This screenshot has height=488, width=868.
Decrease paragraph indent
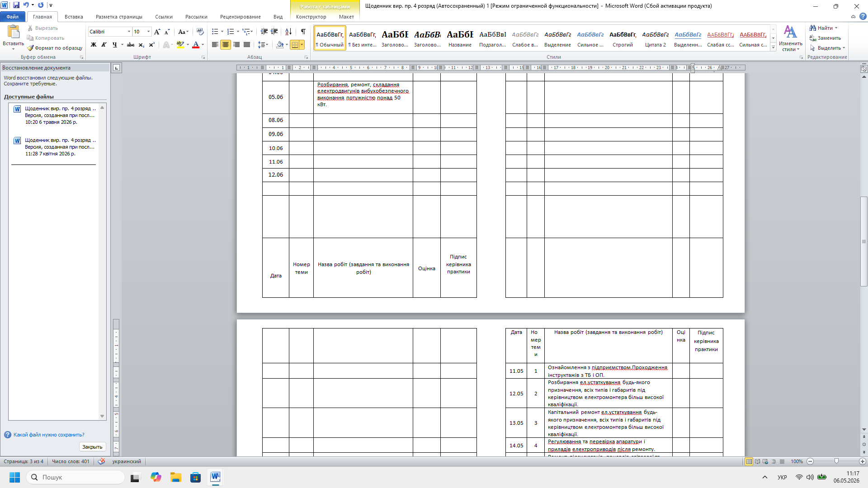pos(264,32)
